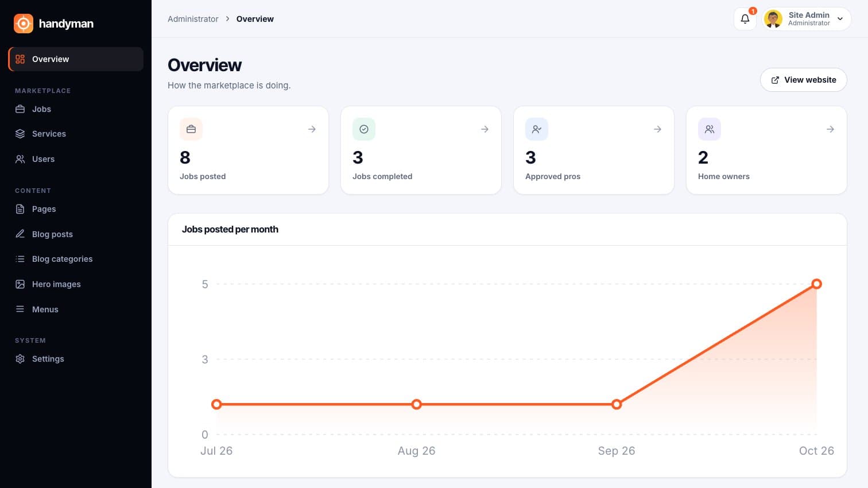The height and width of the screenshot is (488, 868).
Task: Open Blog posts section
Action: pos(76,234)
